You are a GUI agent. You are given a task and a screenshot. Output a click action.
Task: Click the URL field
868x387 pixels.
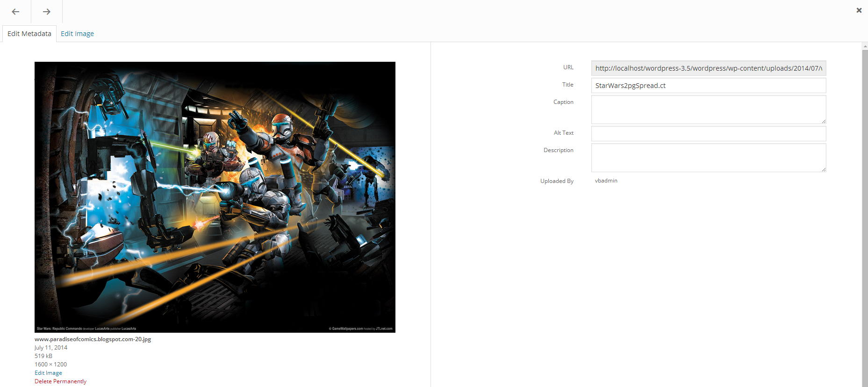click(x=709, y=68)
